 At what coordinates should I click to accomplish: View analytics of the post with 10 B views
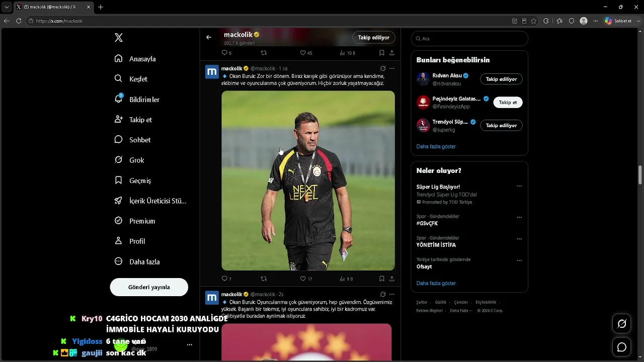click(347, 53)
